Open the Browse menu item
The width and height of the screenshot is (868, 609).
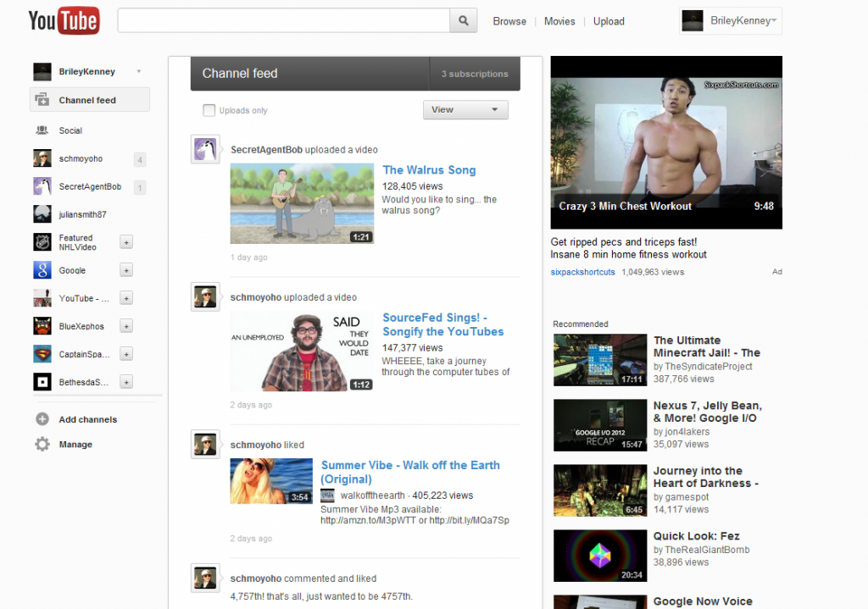pyautogui.click(x=509, y=21)
